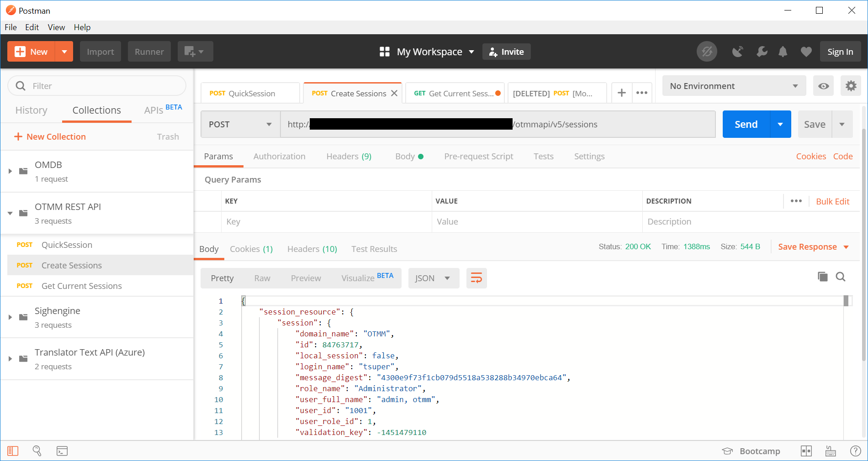The image size is (868, 461).
Task: Open the console icon in the status bar
Action: (62, 451)
